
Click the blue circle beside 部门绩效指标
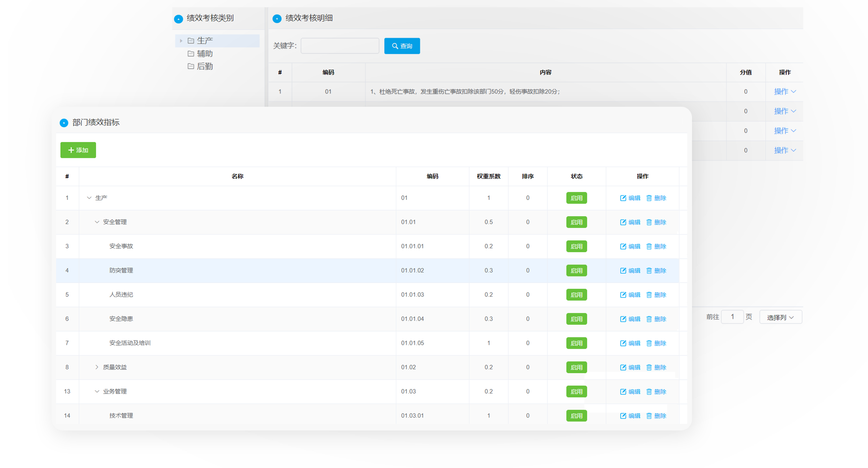click(x=64, y=123)
